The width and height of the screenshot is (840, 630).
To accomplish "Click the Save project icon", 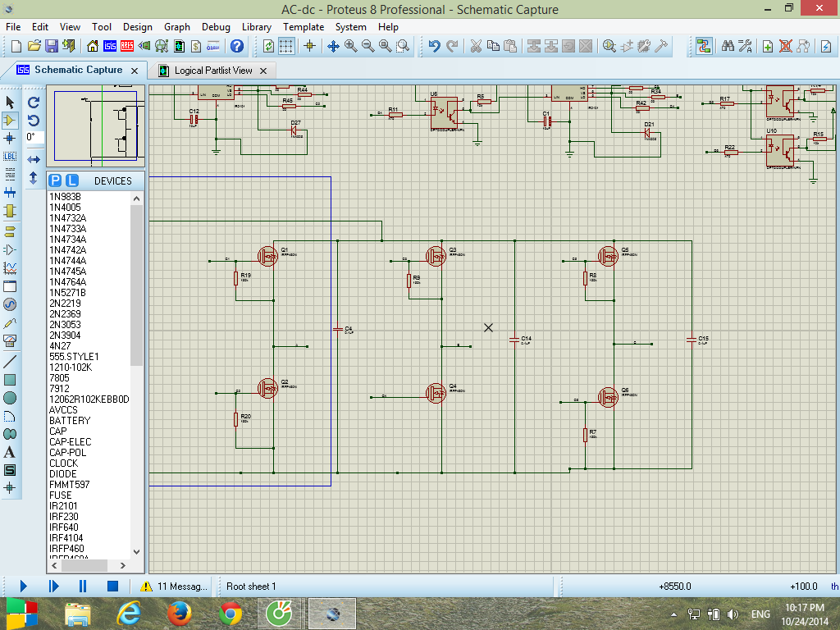I will point(51,46).
